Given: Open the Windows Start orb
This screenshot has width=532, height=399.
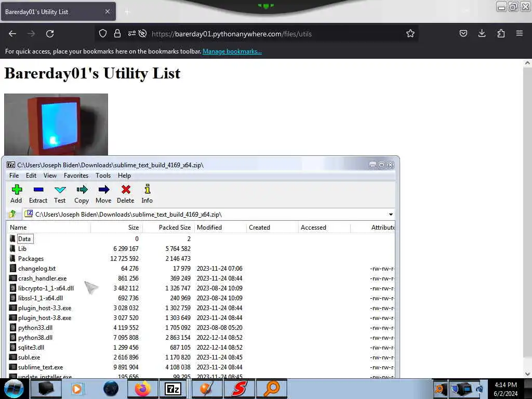Looking at the screenshot, I should pos(14,389).
